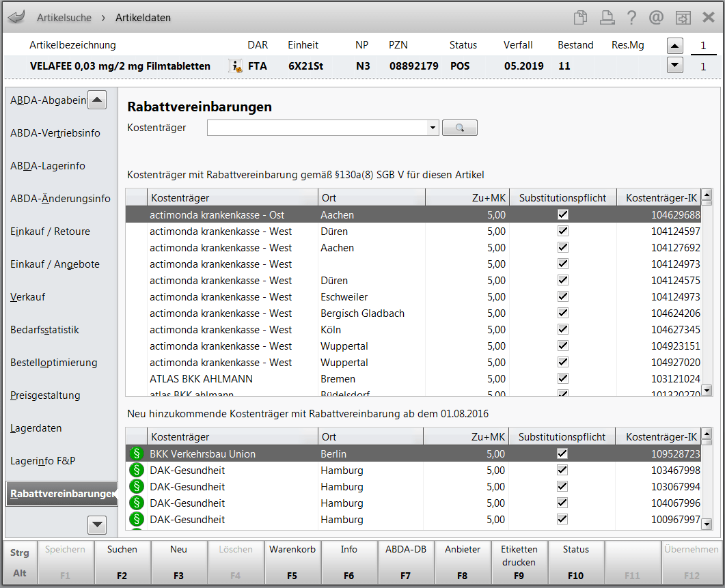Toggle Substitutionspflicht for the Köln row

tap(562, 329)
